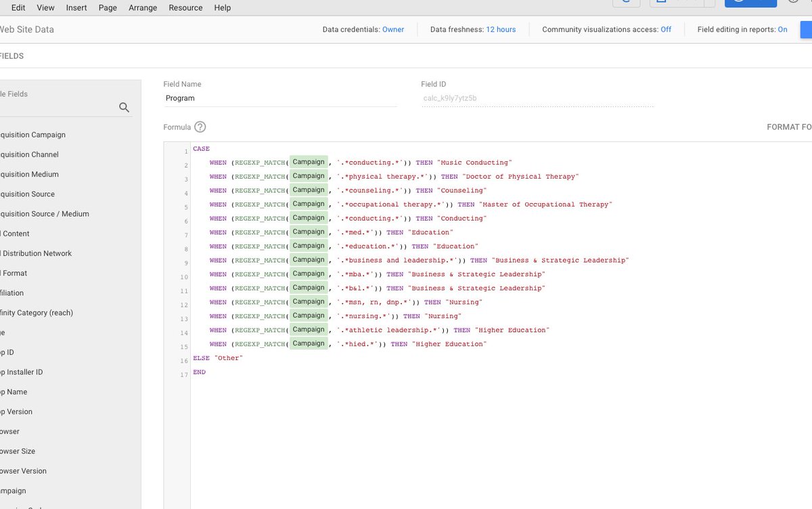The height and width of the screenshot is (509, 812).
Task: Click the search magnifier icon in fields panel
Action: (x=124, y=107)
